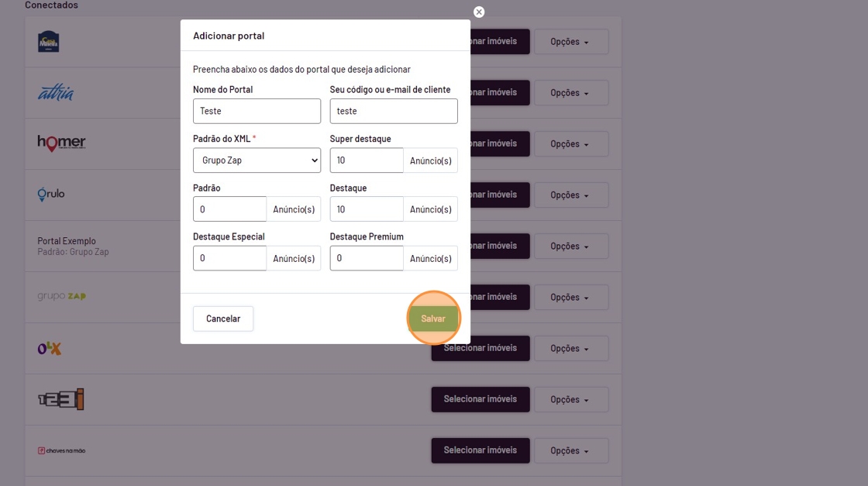Click the Destaque Premium quantity input
The image size is (868, 486).
point(367,258)
